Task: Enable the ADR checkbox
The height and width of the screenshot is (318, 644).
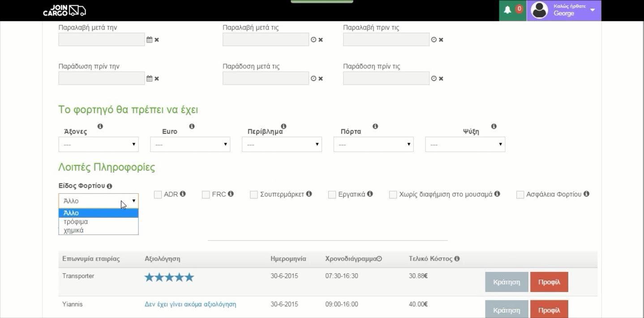Action: point(158,195)
